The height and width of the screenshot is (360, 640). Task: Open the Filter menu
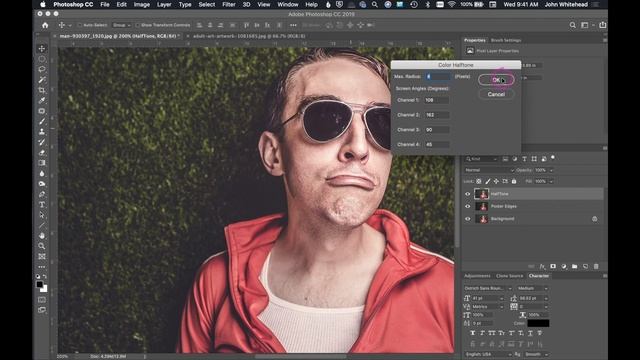pyautogui.click(x=229, y=4)
